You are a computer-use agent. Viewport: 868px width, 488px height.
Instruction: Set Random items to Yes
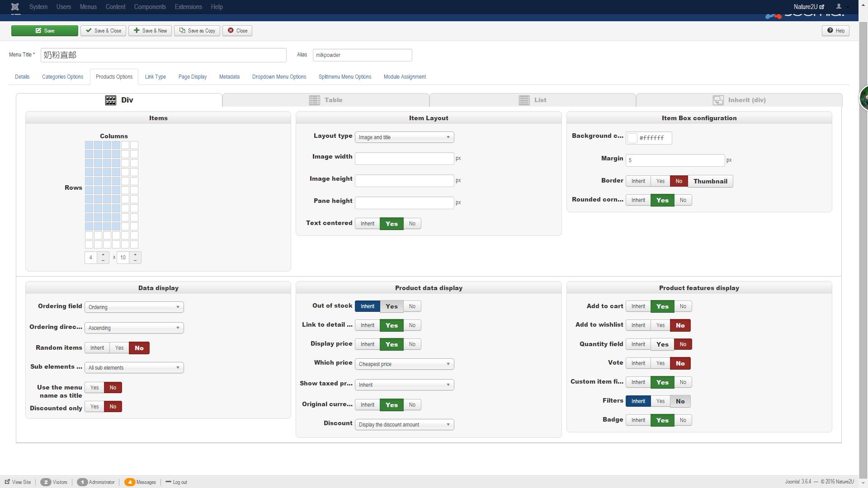tap(119, 348)
